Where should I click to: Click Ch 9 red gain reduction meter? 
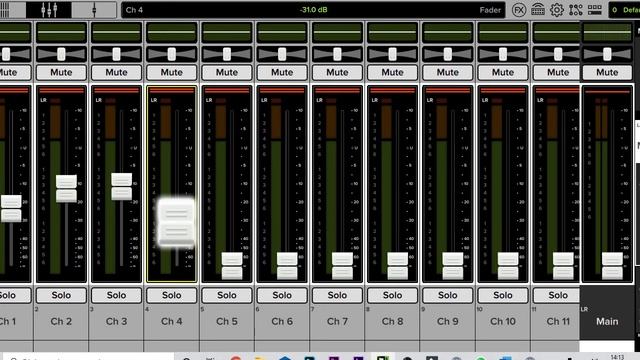448,91
